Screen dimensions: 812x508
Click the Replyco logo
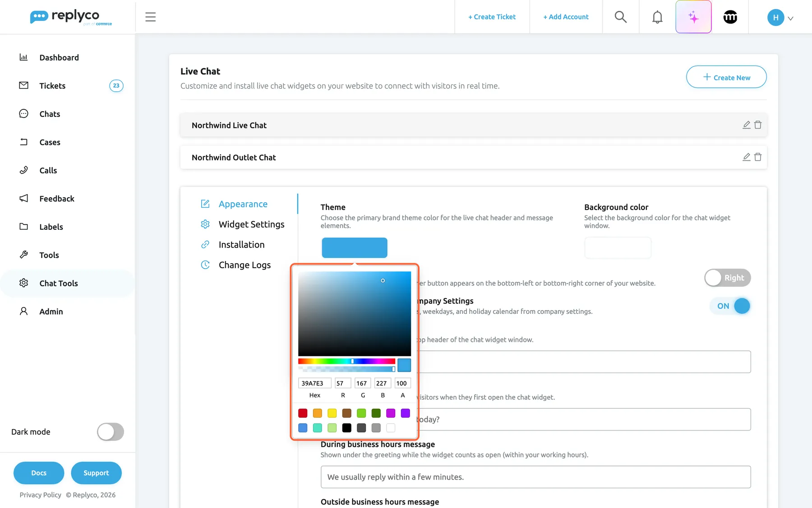tap(71, 17)
